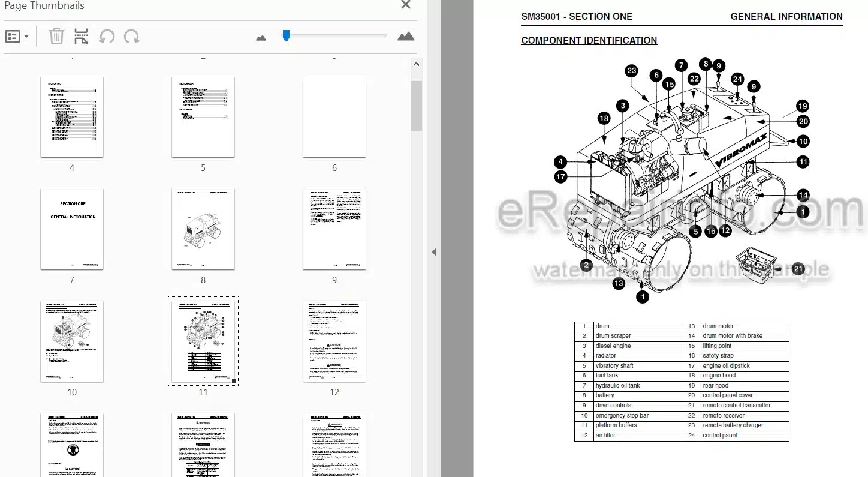
Task: Rotate pages clockwise
Action: (132, 37)
